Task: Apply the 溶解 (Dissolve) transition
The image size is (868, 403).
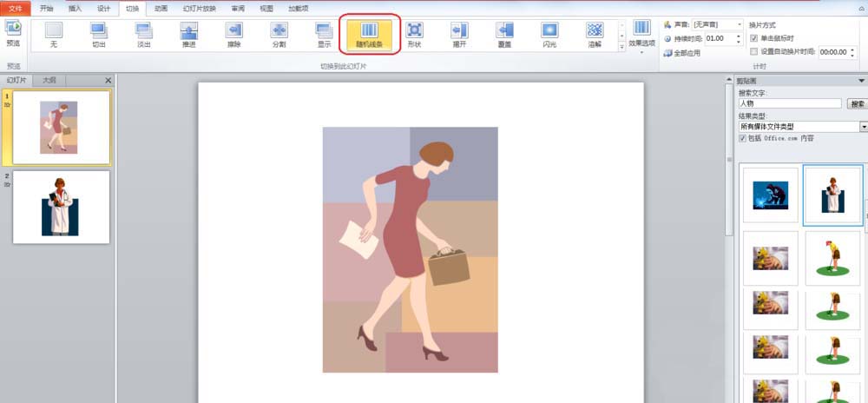Action: tap(595, 35)
